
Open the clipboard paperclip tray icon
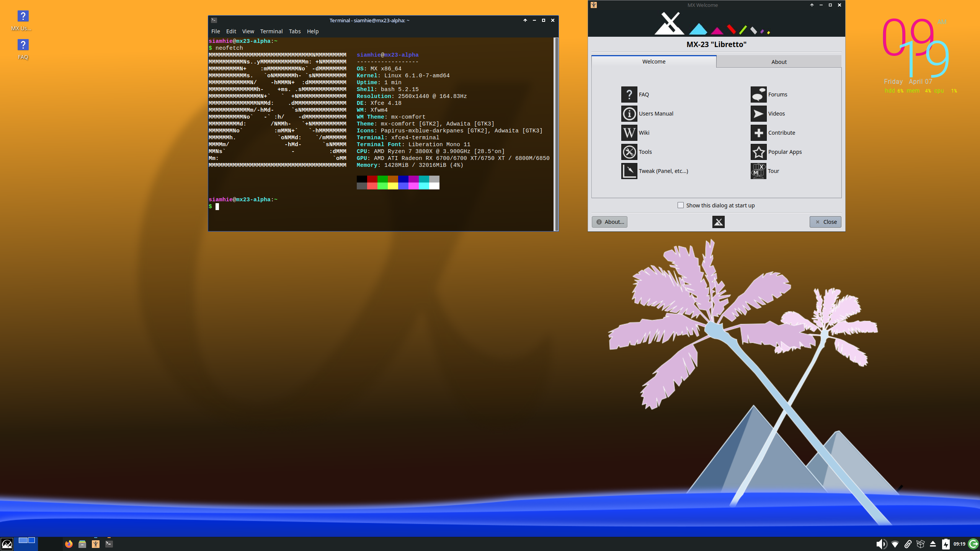coord(908,544)
